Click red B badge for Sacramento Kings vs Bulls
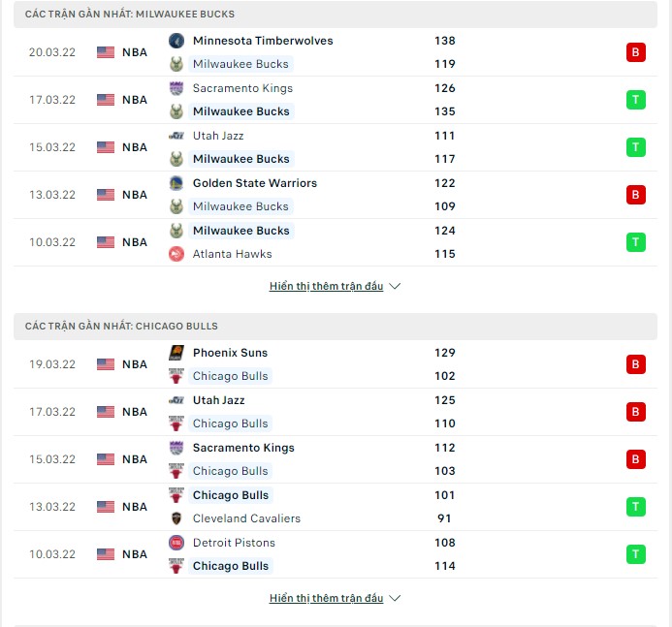The height and width of the screenshot is (627, 672). coord(635,459)
